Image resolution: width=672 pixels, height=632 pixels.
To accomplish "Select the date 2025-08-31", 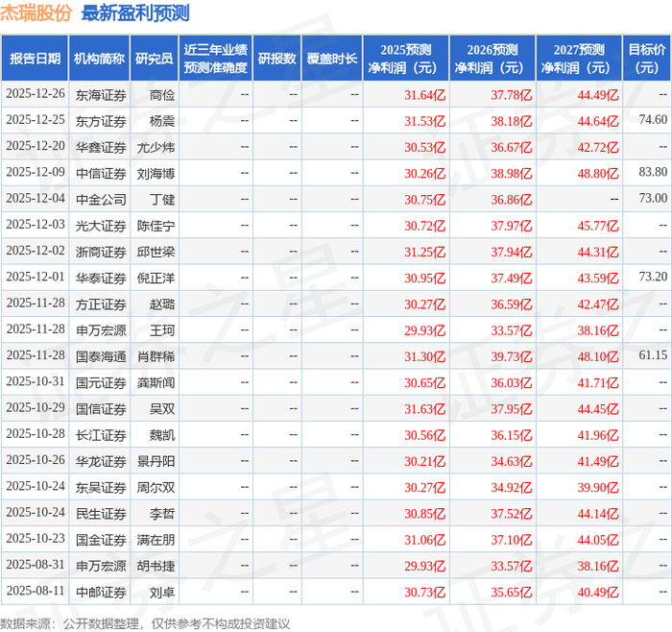I will tap(36, 565).
